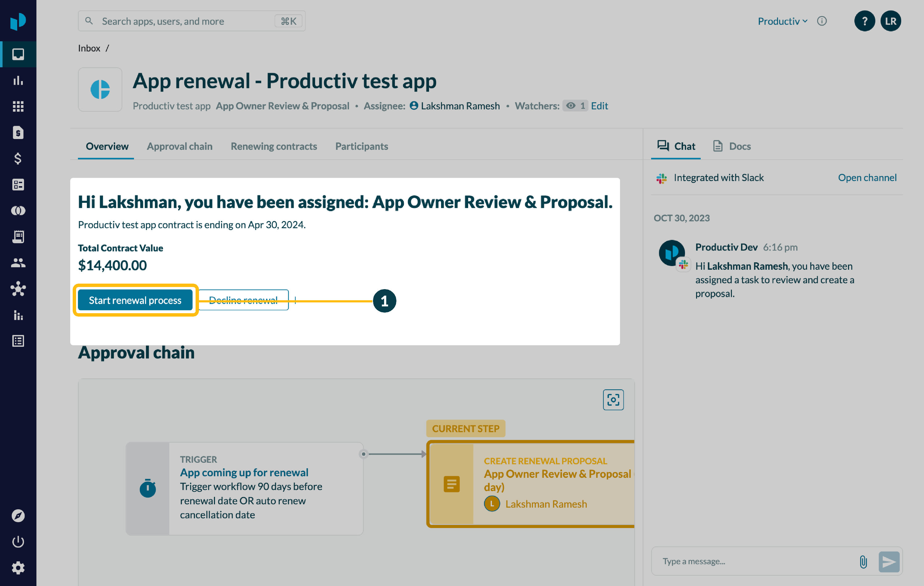Click the Open channel link

click(x=867, y=178)
